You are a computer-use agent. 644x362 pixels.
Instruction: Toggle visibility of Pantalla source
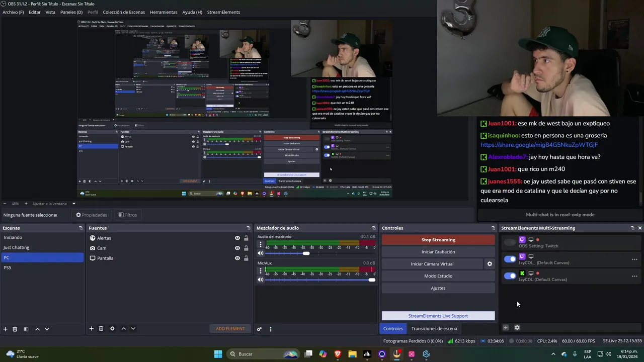coord(237,258)
